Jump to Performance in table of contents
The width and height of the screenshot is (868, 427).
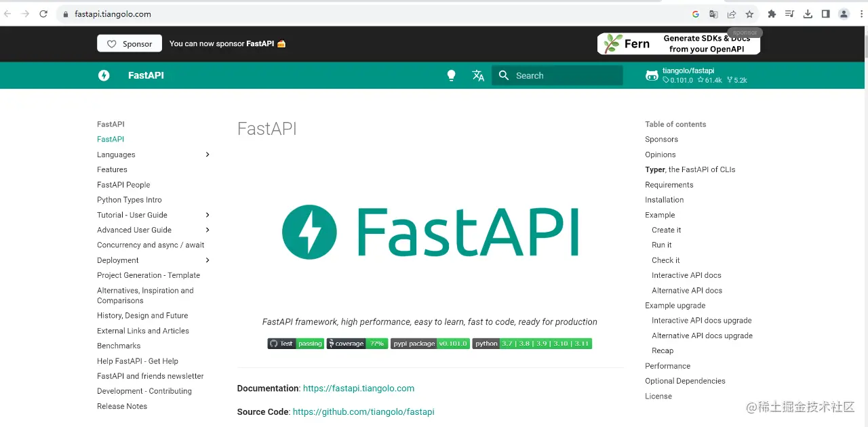[668, 366]
